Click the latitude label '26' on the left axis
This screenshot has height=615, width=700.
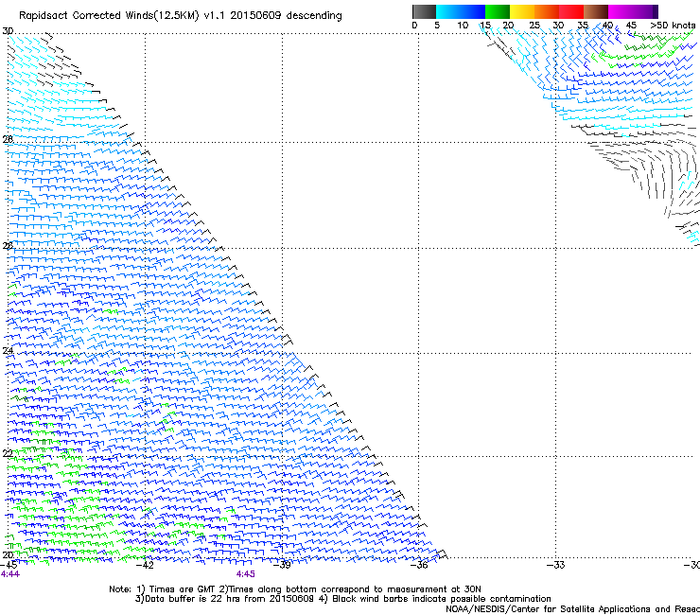point(8,246)
